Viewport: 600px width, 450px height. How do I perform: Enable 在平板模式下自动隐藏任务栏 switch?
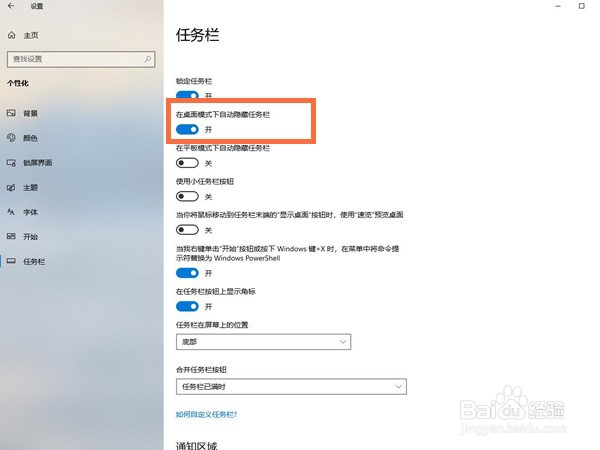point(187,163)
